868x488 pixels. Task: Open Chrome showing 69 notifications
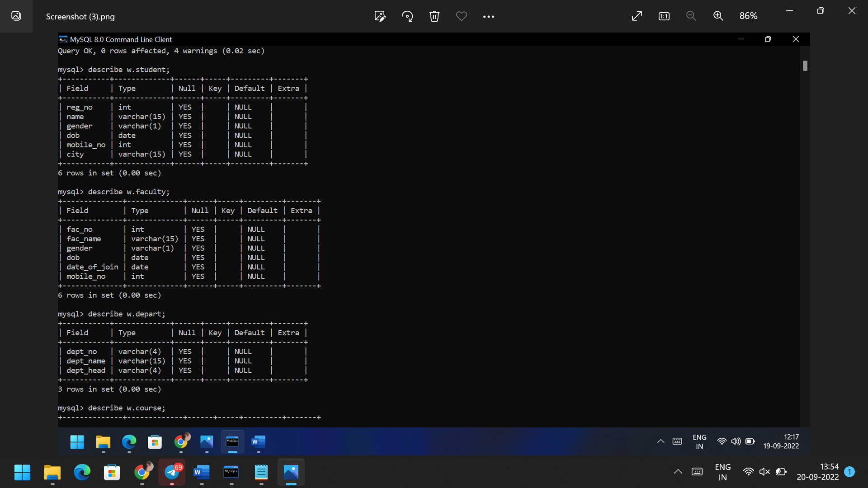coord(172,472)
